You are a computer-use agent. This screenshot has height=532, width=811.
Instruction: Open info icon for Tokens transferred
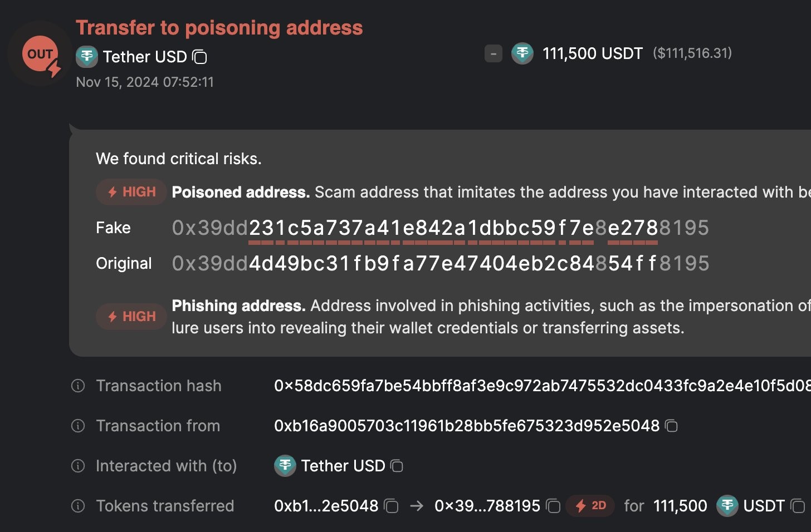[x=78, y=506]
